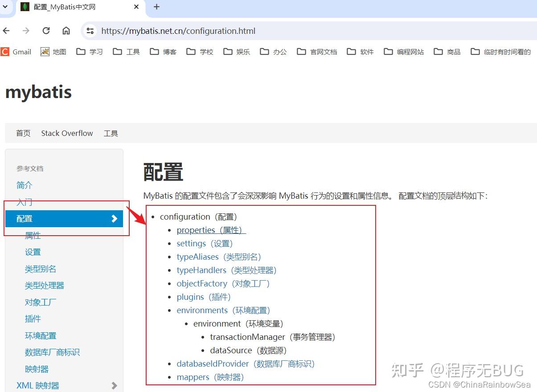Expand the XML 映射器 sidebar section
The width and height of the screenshot is (537, 392).
click(114, 385)
